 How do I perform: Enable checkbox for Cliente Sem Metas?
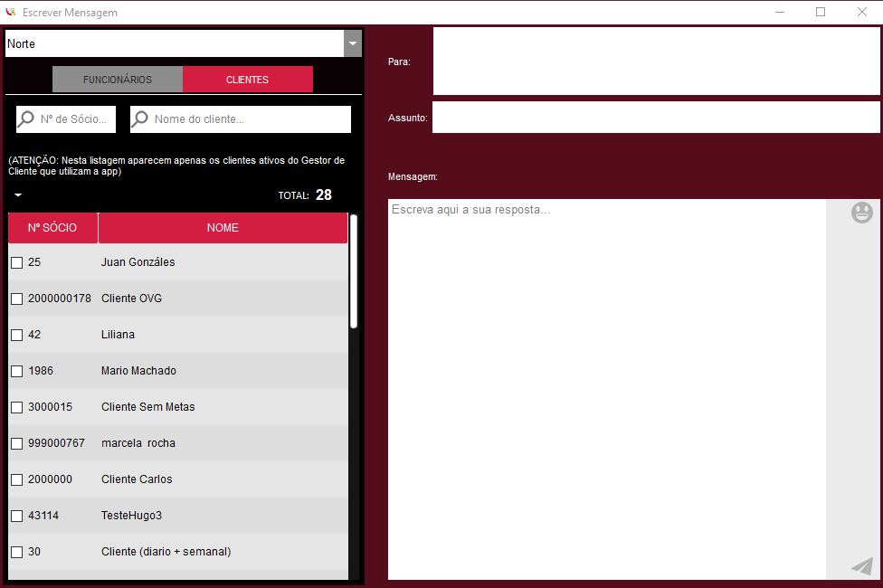17,407
